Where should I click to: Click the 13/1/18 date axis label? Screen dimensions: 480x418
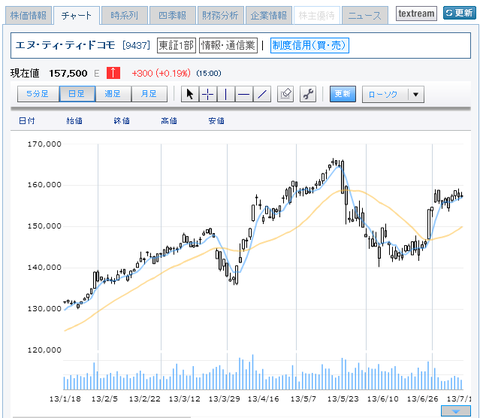(x=65, y=399)
